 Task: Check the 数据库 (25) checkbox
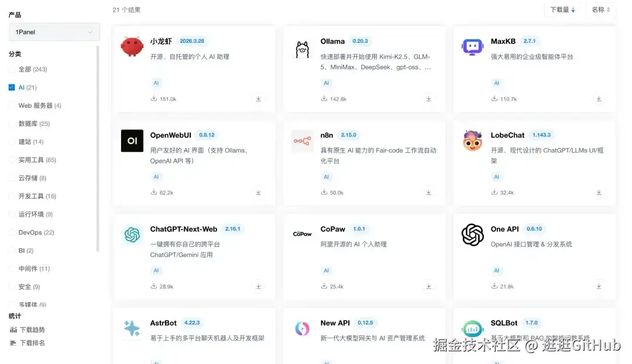(12, 123)
